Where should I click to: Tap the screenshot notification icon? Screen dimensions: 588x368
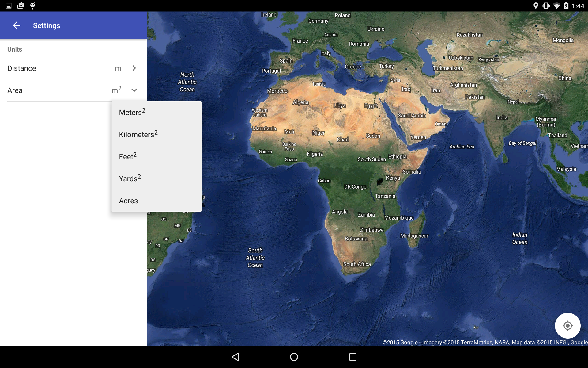9,5
